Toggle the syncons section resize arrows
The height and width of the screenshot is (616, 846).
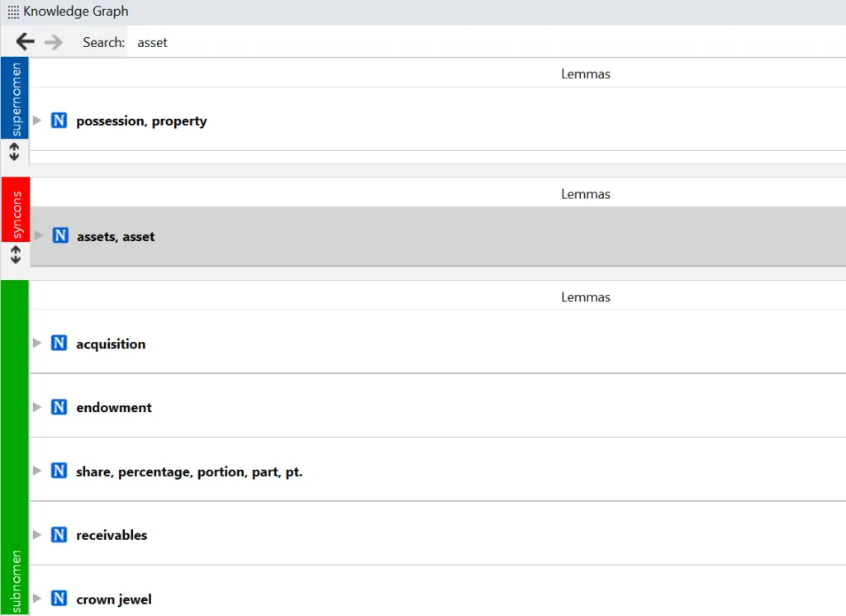(x=14, y=254)
